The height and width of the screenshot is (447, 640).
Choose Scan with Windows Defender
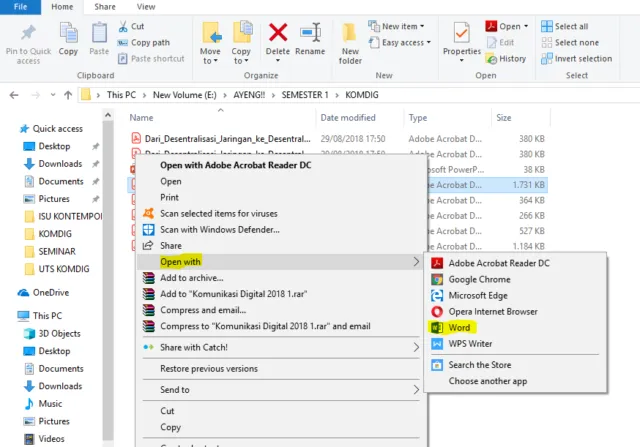(x=220, y=230)
